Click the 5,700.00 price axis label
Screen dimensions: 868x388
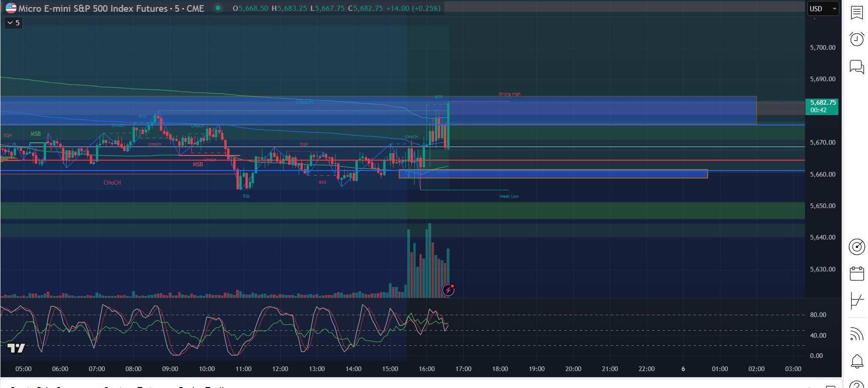coord(822,47)
